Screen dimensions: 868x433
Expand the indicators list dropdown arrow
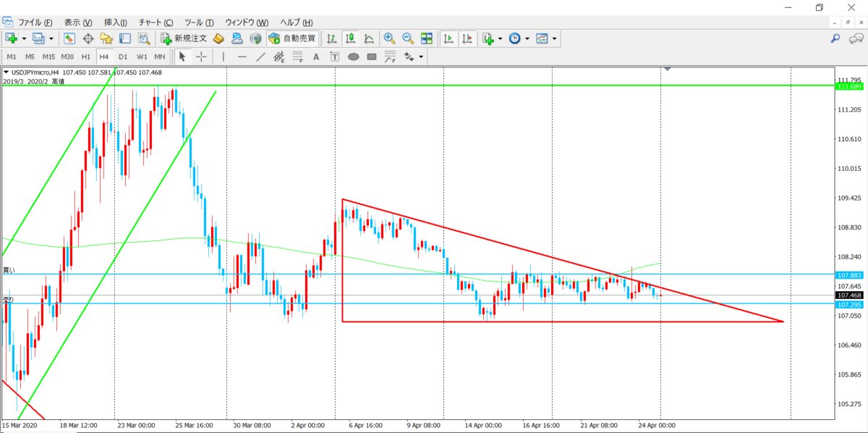tap(500, 38)
